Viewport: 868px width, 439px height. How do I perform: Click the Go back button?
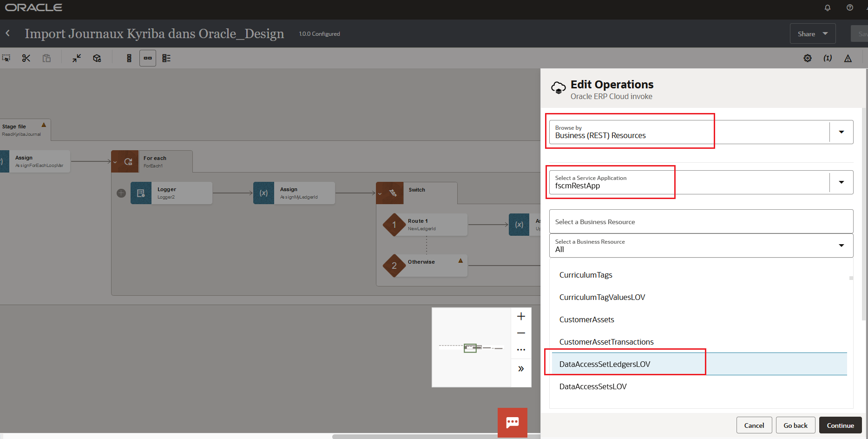coord(796,426)
